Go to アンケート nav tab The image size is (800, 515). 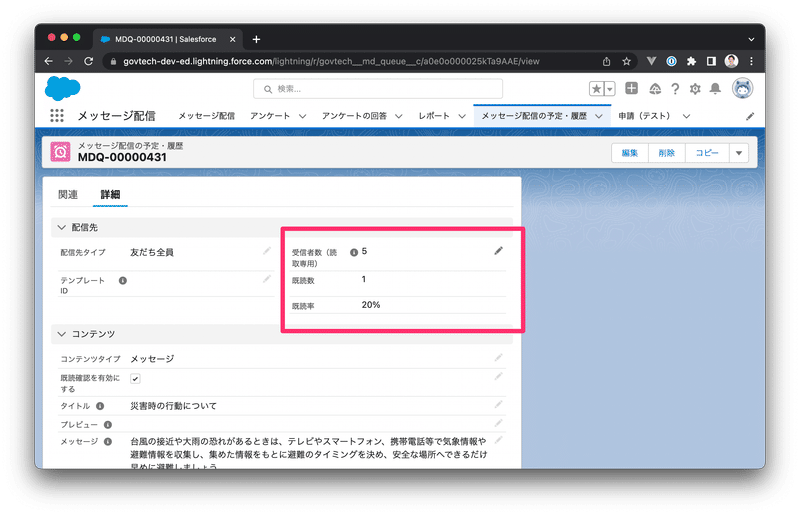(x=270, y=116)
